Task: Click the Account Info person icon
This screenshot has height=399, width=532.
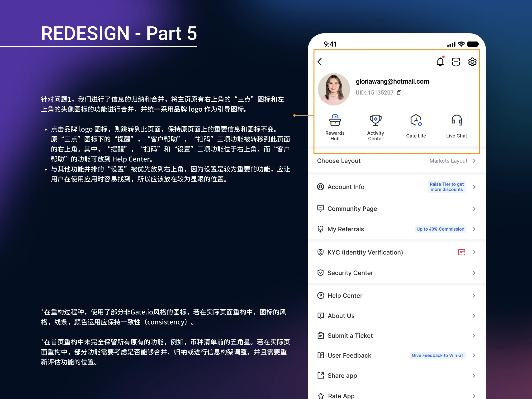Action: 320,187
